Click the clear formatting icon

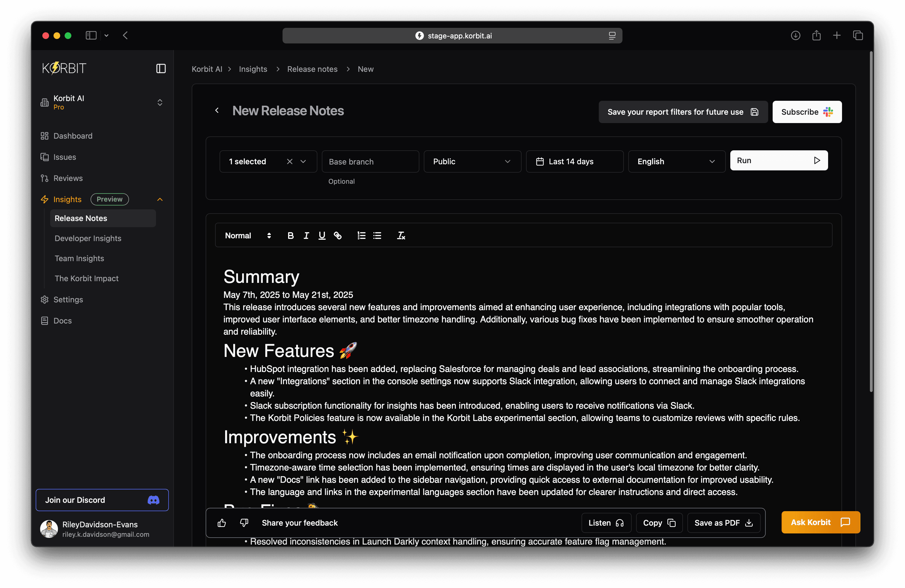tap(401, 236)
